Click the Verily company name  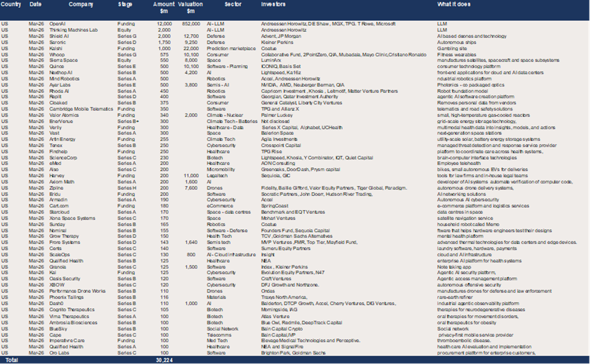[55, 128]
